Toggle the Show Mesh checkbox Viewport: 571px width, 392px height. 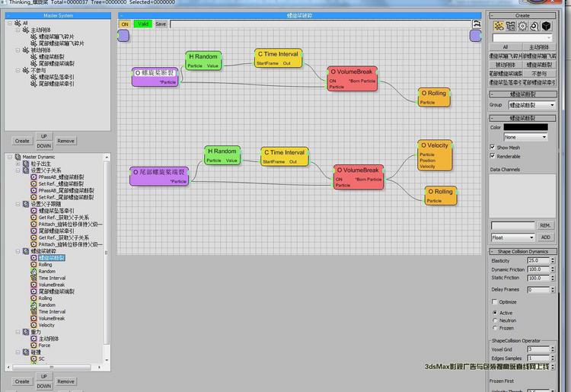pos(493,148)
